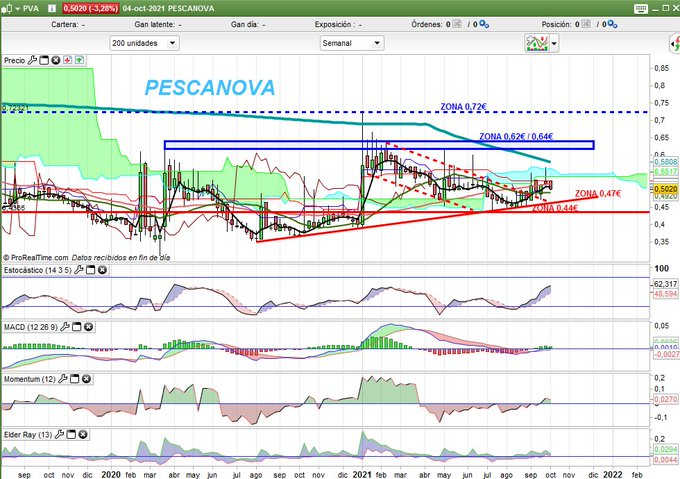The image size is (680, 479).
Task: Click the ZONA 0,44€ annotation
Action: tap(555, 208)
